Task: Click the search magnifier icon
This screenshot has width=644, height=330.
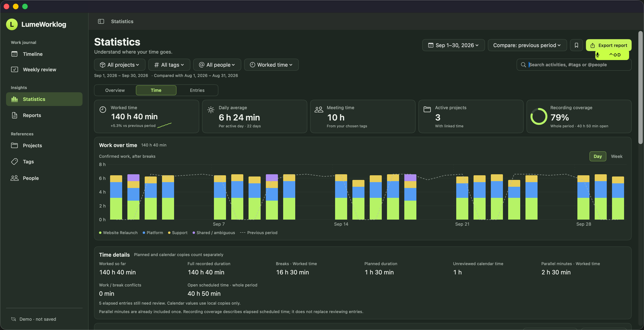Action: click(523, 65)
